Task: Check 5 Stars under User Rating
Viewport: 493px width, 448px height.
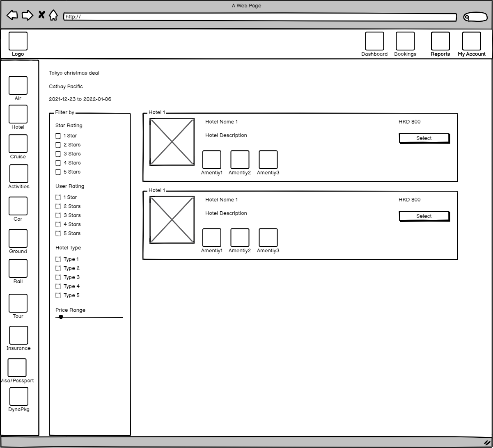Action: (58, 233)
